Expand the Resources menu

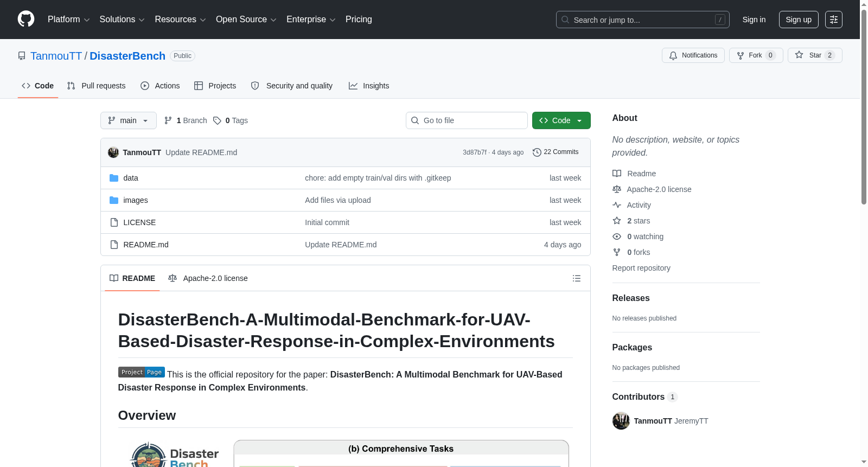click(181, 20)
